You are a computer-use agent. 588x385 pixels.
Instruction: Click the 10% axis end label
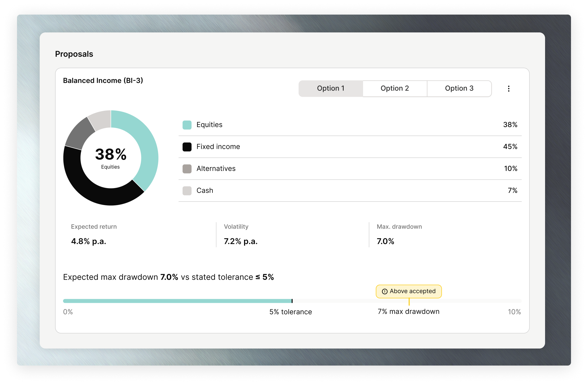click(514, 312)
